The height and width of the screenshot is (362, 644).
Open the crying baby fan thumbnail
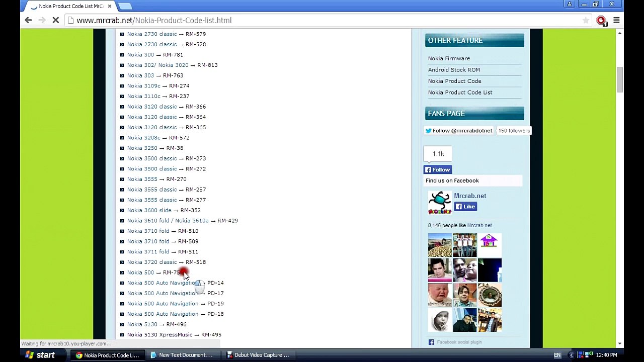[440, 295]
